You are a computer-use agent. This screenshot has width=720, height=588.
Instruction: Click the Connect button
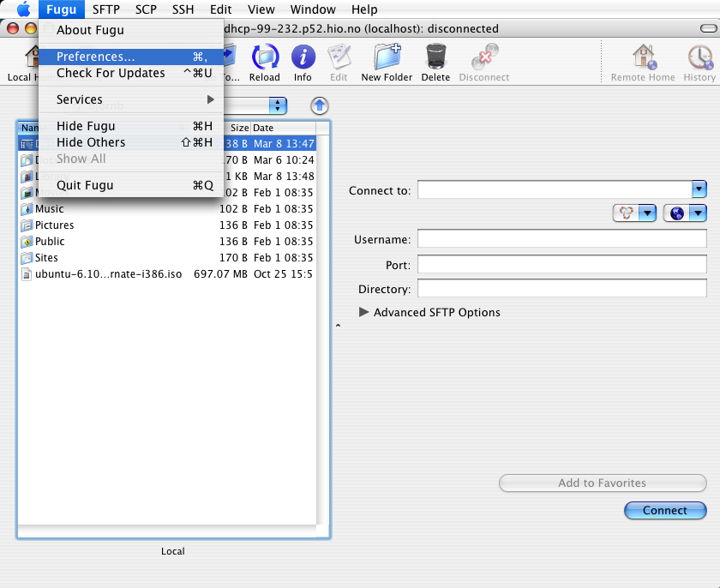(x=665, y=510)
